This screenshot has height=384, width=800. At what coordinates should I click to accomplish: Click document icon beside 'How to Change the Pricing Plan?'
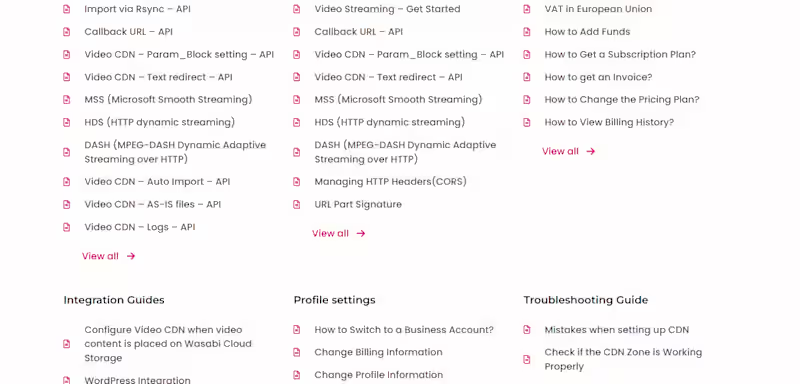pyautogui.click(x=527, y=99)
